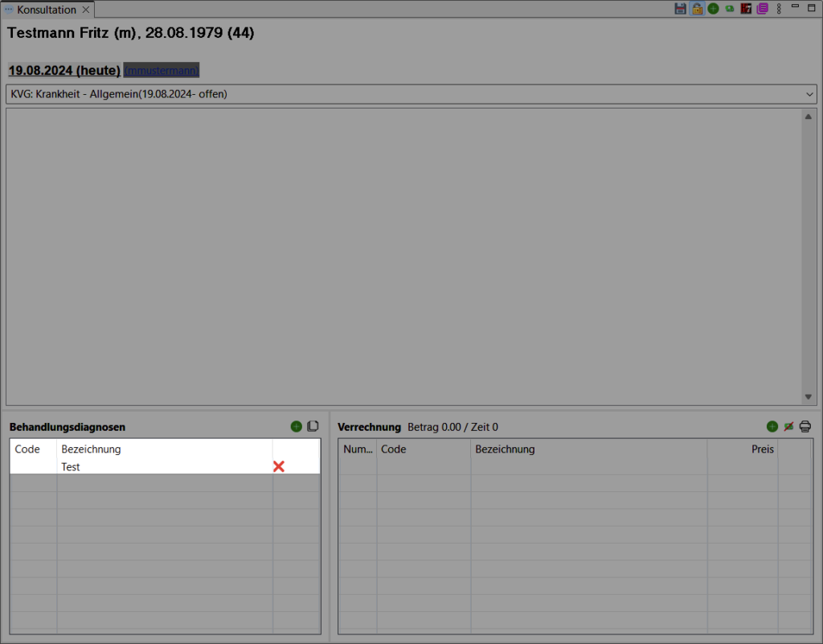The width and height of the screenshot is (823, 644).
Task: Expand the KVG Krankheit case dropdown
Action: tap(809, 94)
